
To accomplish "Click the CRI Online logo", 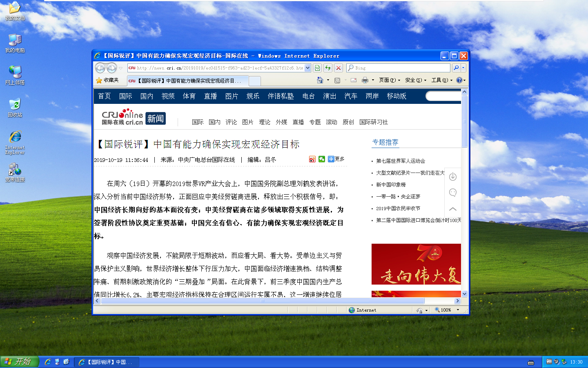I will tap(122, 117).
